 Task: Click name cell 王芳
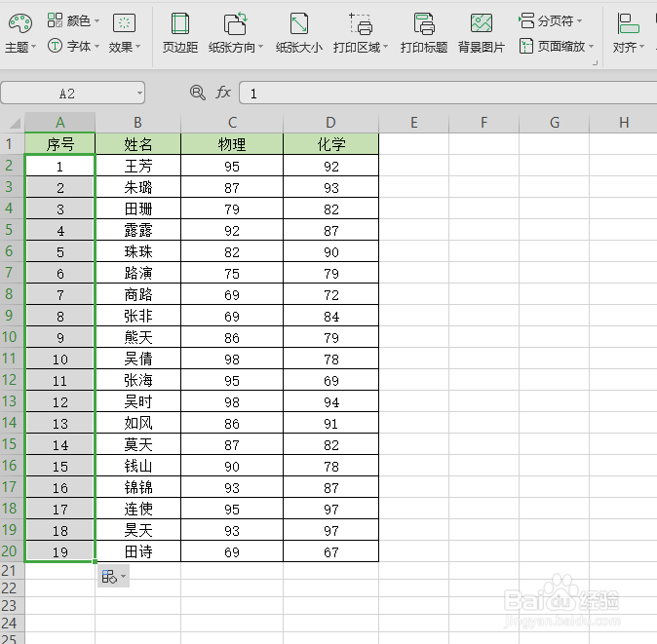[137, 166]
